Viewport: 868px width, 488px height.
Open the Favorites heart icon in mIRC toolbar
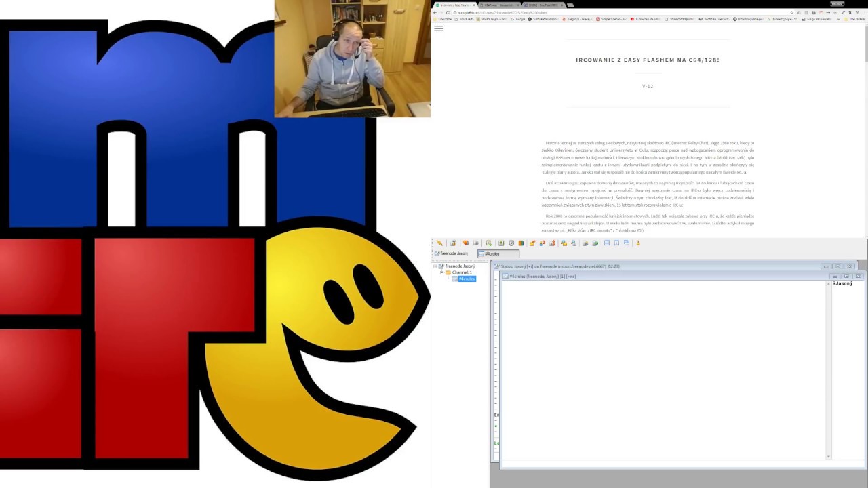click(x=466, y=243)
